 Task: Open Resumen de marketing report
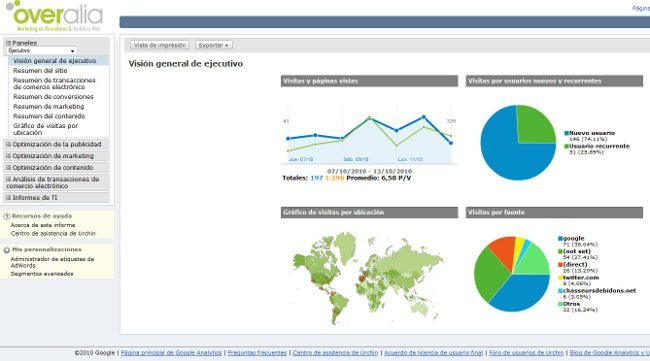coord(49,107)
